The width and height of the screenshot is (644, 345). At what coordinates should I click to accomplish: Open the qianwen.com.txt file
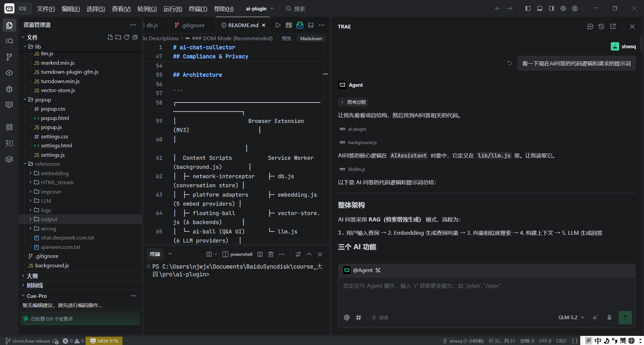click(60, 247)
